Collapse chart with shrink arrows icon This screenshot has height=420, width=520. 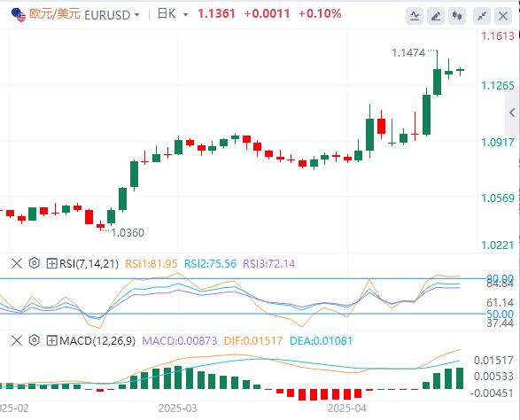482,16
